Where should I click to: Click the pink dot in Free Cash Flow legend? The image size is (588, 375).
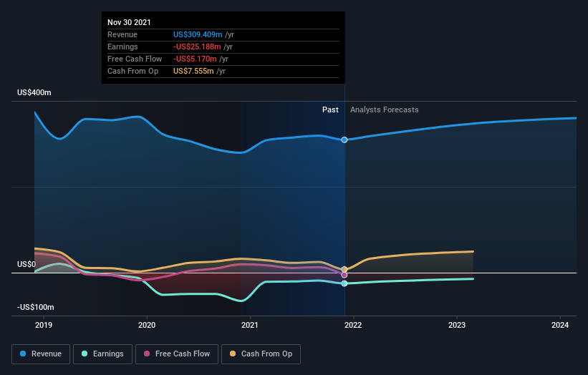pos(147,354)
